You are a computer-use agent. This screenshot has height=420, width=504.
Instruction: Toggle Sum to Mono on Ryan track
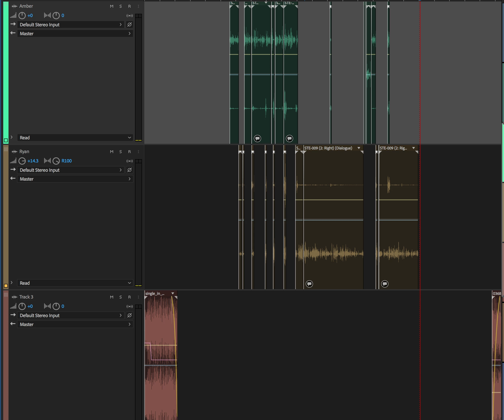pyautogui.click(x=129, y=161)
